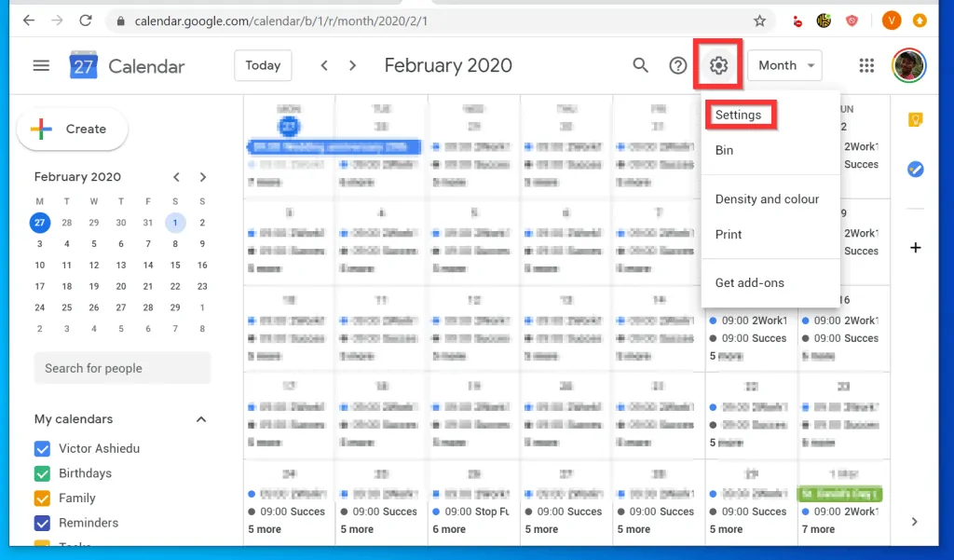The height and width of the screenshot is (560, 954).
Task: Open Calendar help with the question mark icon
Action: pyautogui.click(x=678, y=65)
